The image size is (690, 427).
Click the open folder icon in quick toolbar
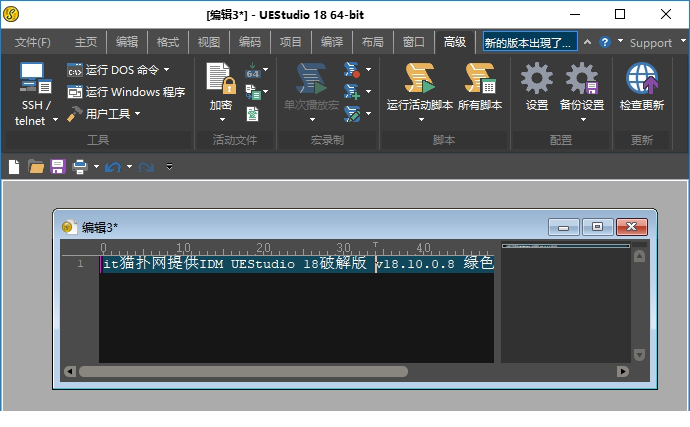pos(36,167)
